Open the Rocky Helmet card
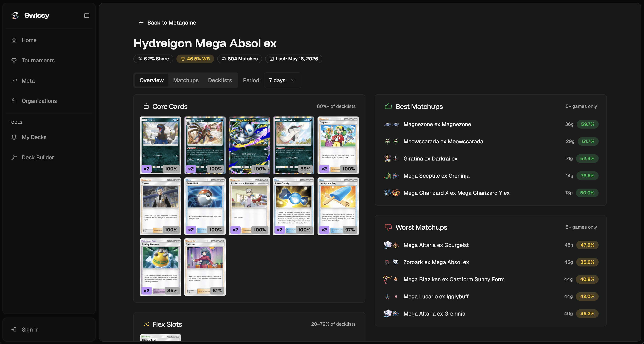 pos(160,267)
